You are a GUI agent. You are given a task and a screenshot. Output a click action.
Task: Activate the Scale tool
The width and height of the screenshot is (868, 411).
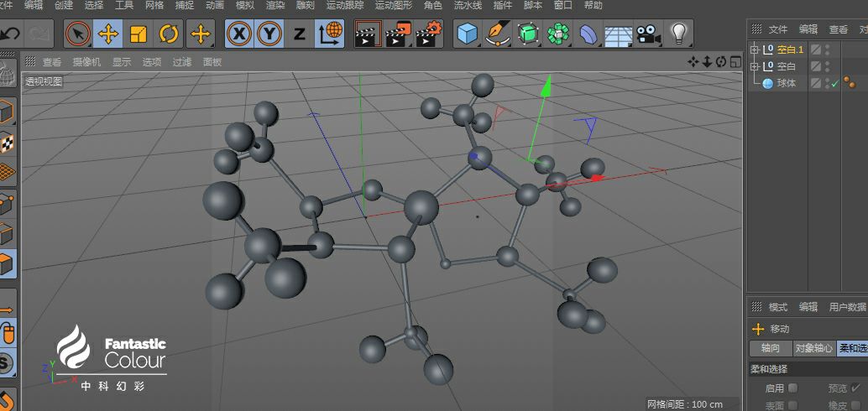[139, 34]
